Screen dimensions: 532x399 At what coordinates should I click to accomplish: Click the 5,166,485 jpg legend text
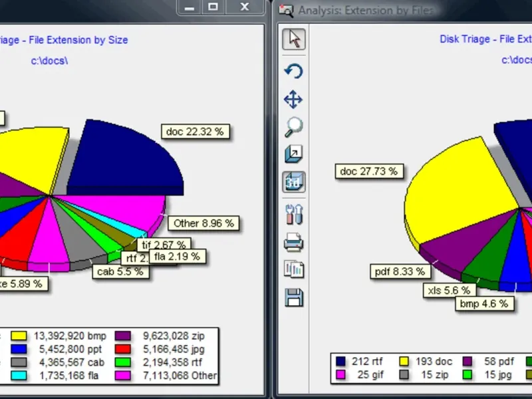click(174, 349)
